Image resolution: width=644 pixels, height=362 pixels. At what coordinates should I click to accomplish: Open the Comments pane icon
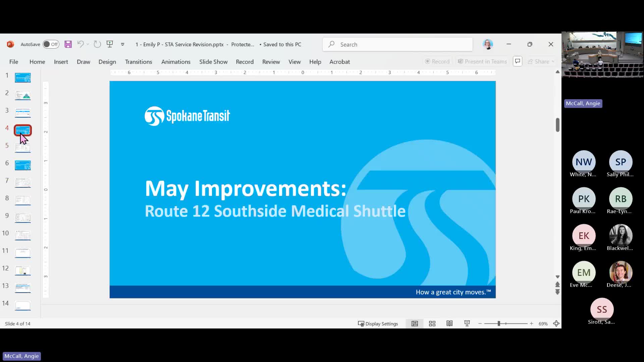pyautogui.click(x=518, y=61)
